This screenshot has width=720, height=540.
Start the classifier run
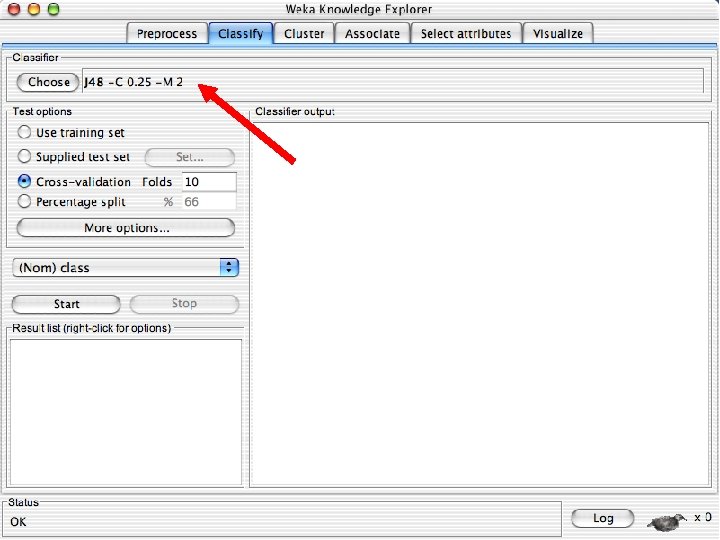66,304
